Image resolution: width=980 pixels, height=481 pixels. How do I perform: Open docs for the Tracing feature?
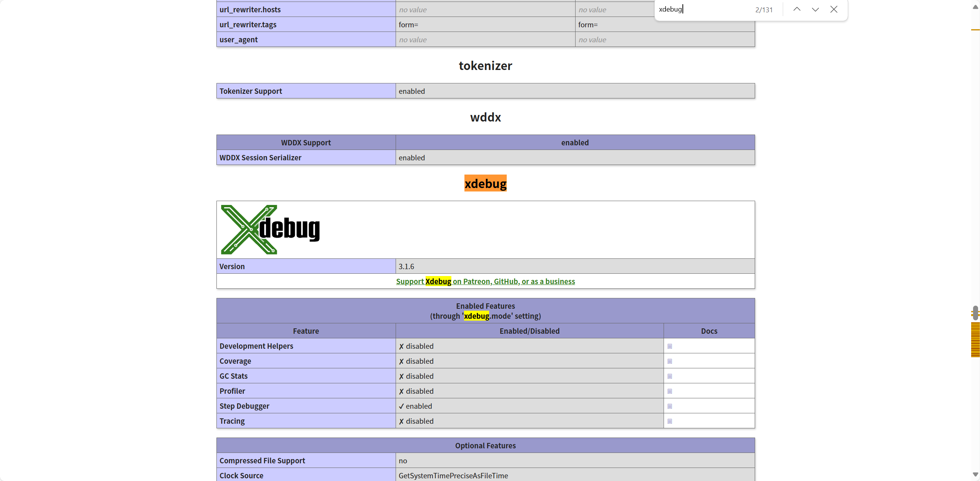(669, 421)
